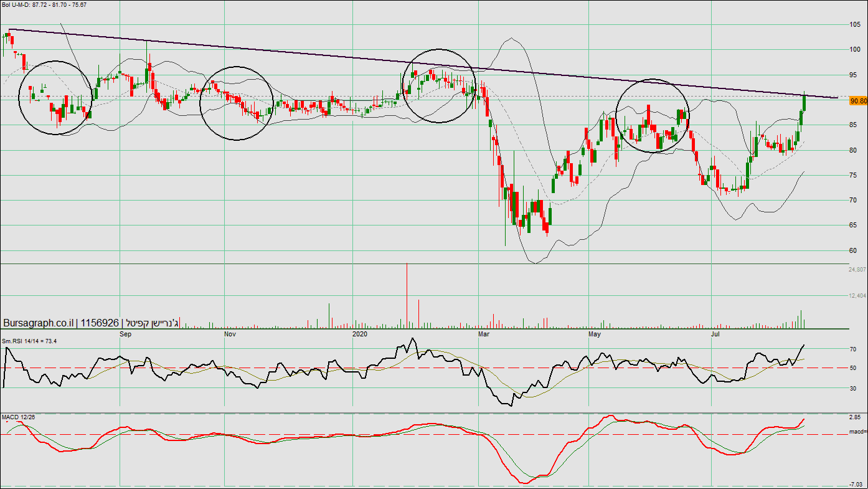Select the Mar date marker on time axis

pos(484,335)
